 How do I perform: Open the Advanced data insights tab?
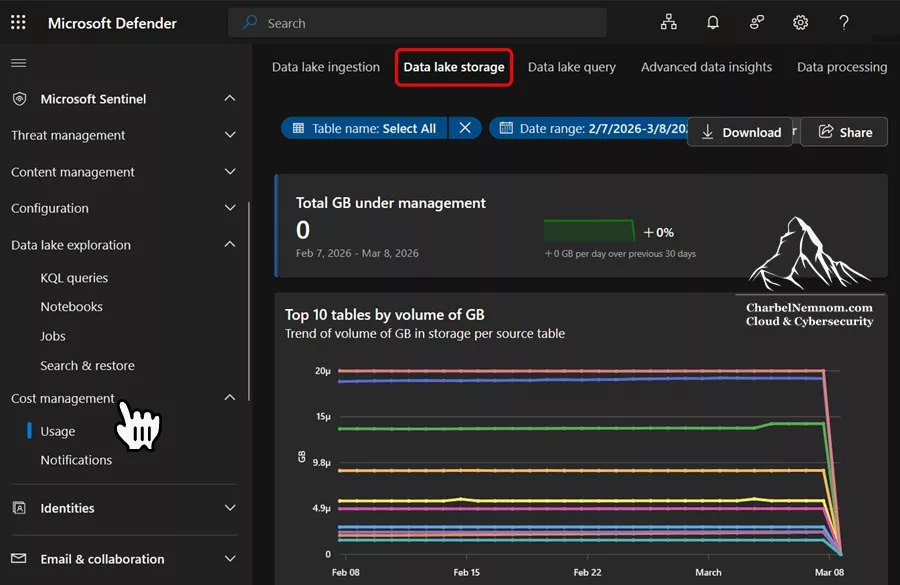706,67
